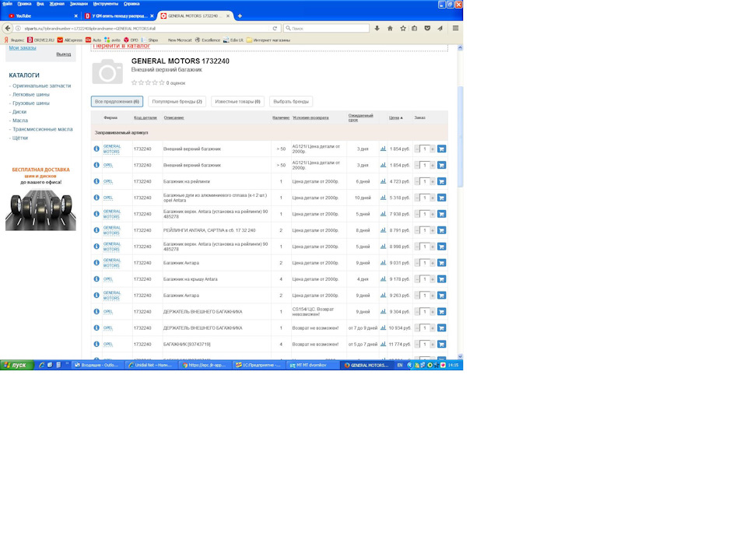This screenshot has width=747, height=560.
Task: Rate the part using the fifth star
Action: pos(162,82)
